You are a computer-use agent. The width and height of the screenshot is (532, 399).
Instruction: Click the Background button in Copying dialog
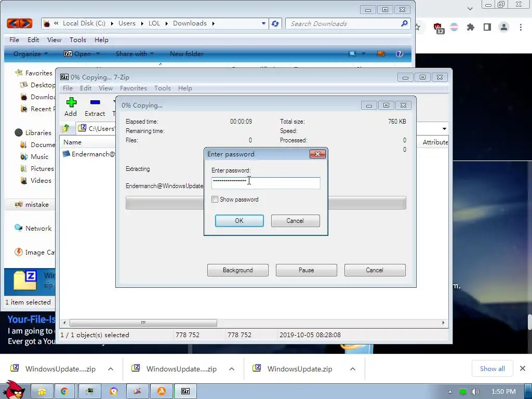click(238, 270)
